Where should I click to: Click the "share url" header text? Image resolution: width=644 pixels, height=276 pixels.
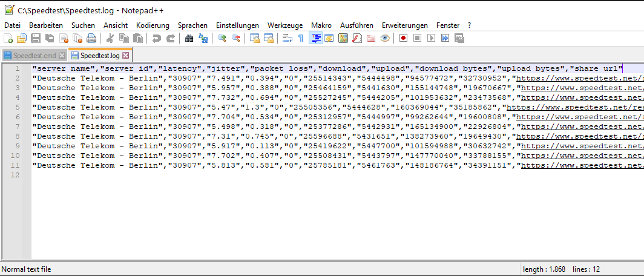596,68
